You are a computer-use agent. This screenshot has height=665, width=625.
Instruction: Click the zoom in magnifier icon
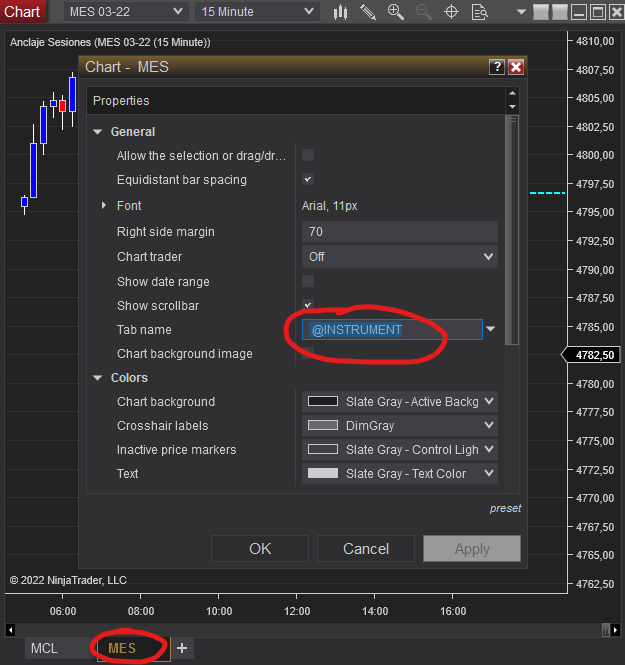click(396, 12)
